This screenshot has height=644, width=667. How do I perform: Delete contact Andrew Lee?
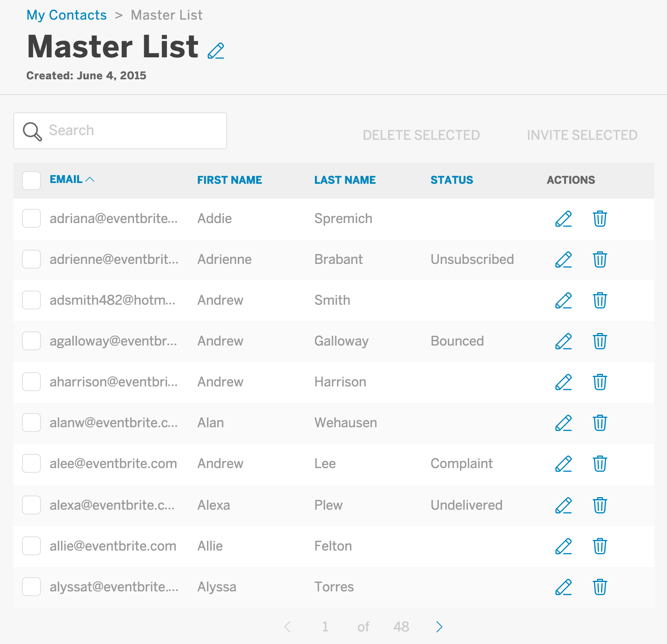coord(600,464)
